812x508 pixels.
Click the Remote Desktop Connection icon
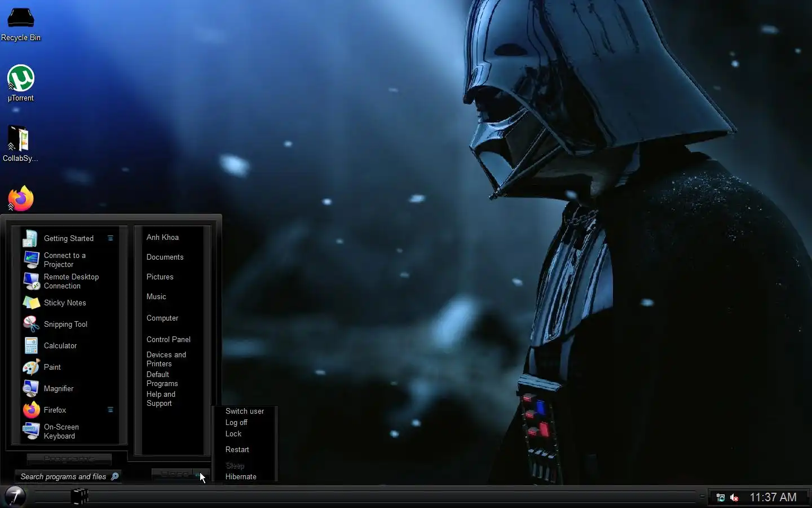(x=30, y=281)
